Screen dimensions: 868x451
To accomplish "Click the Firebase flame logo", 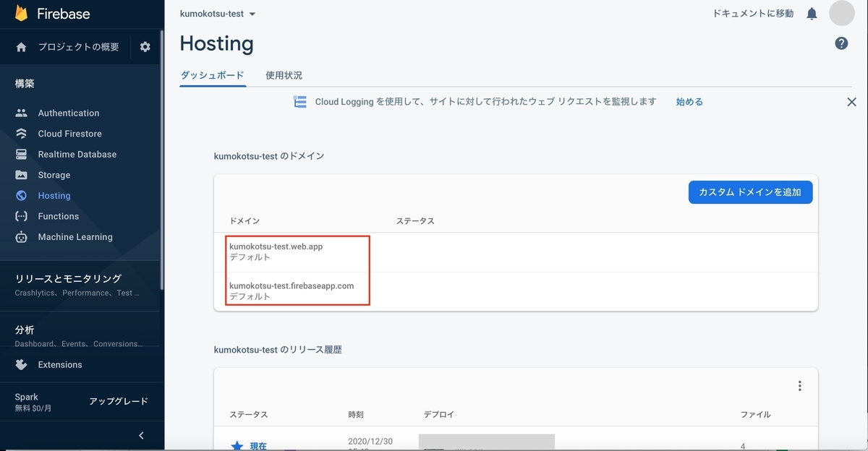I will 21,12.
